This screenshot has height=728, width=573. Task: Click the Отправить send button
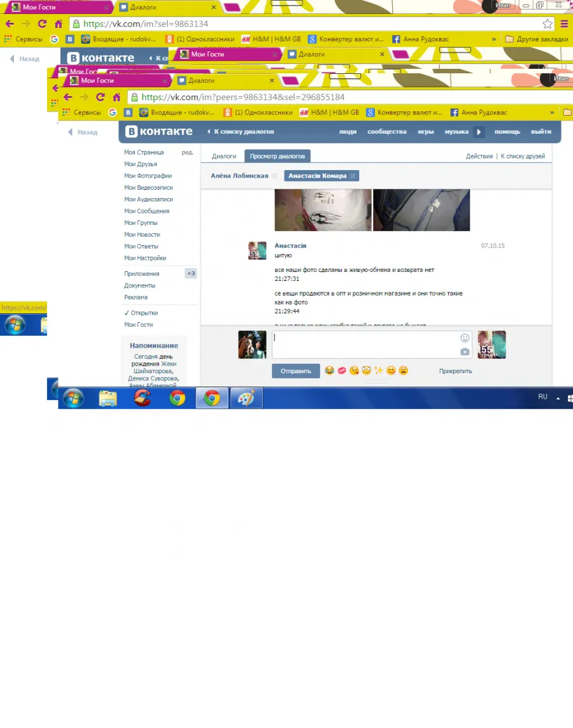(x=295, y=371)
